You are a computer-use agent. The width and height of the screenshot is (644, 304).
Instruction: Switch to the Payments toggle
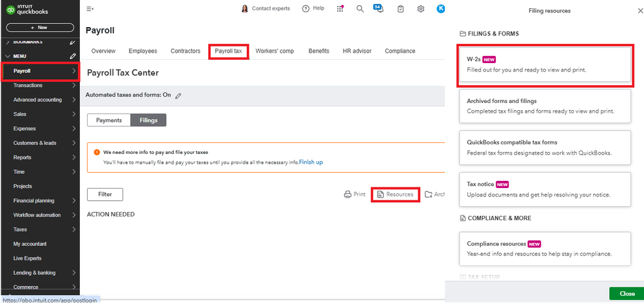point(109,120)
